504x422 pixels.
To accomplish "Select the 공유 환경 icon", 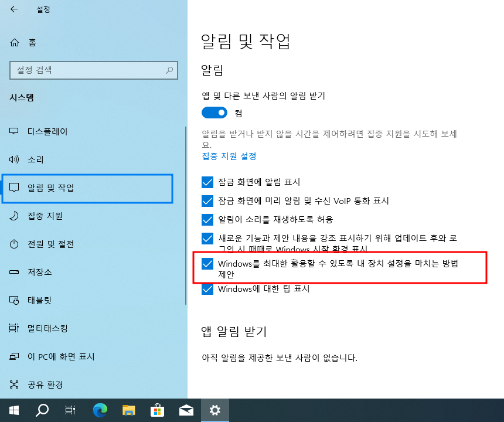I will pyautogui.click(x=14, y=384).
